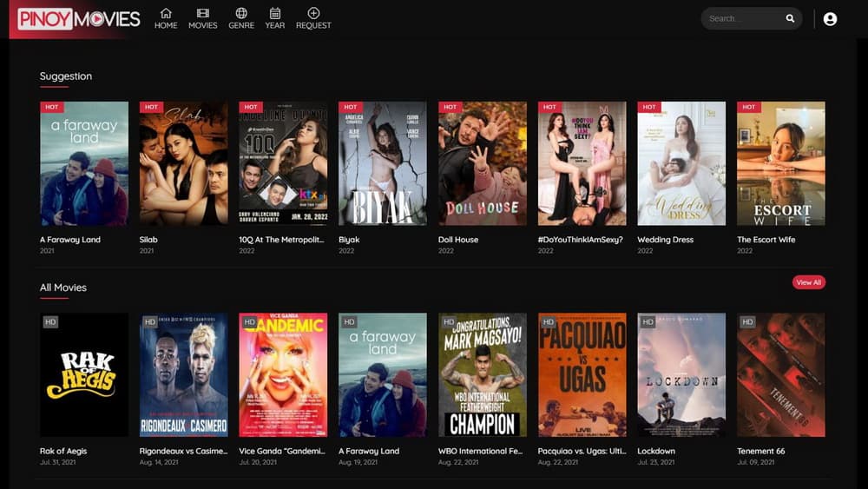
Task: Click the Pinoy Movies logo
Action: (x=78, y=18)
